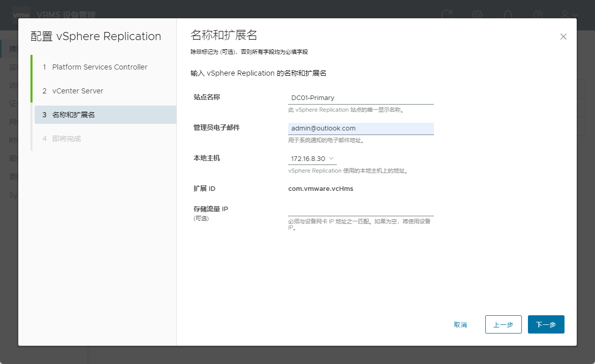Open the 本地主机 172.16.8.30 dropdown
Viewport: 595px width, 364px height.
(312, 159)
